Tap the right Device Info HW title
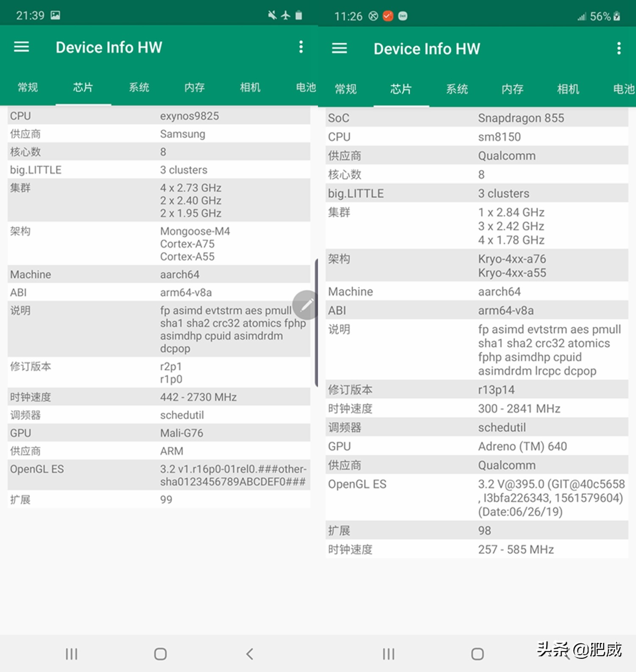The height and width of the screenshot is (672, 636). pos(427,49)
